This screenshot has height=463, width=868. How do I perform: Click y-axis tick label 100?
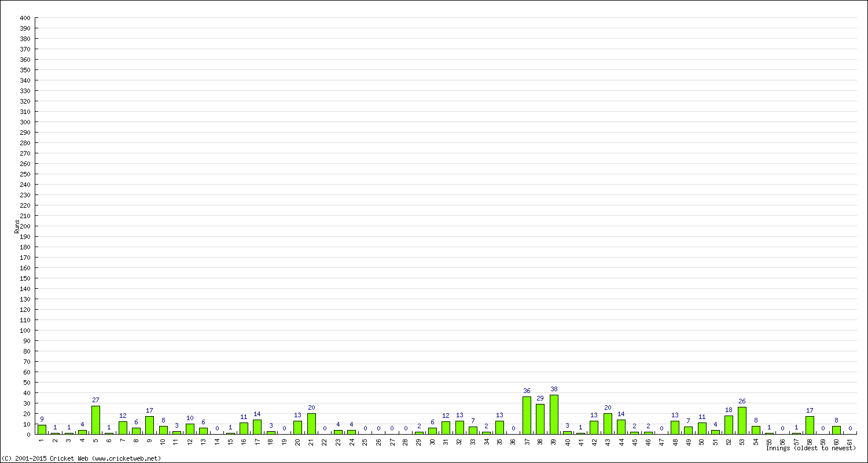[25, 330]
